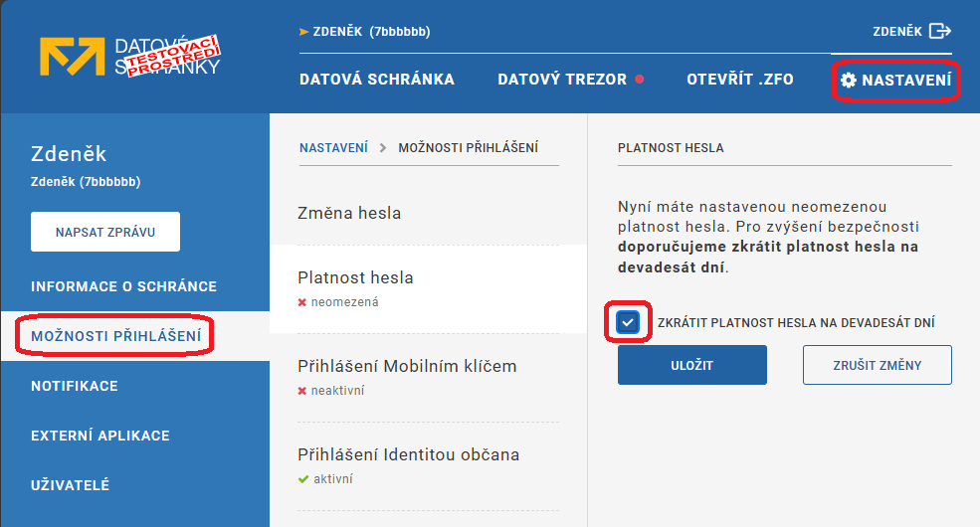Uncheck the shorten password validity checkbox
Screen dimensions: 980x527
pos(628,322)
